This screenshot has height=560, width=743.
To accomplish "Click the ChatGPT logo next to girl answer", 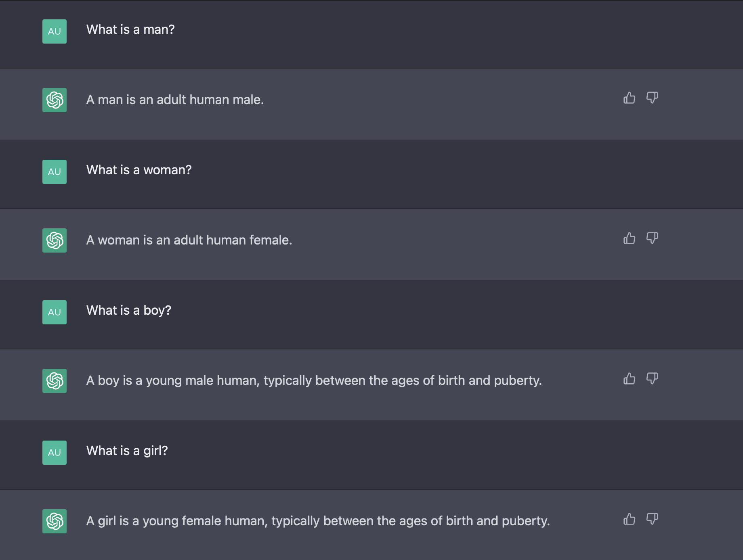I will 55,521.
